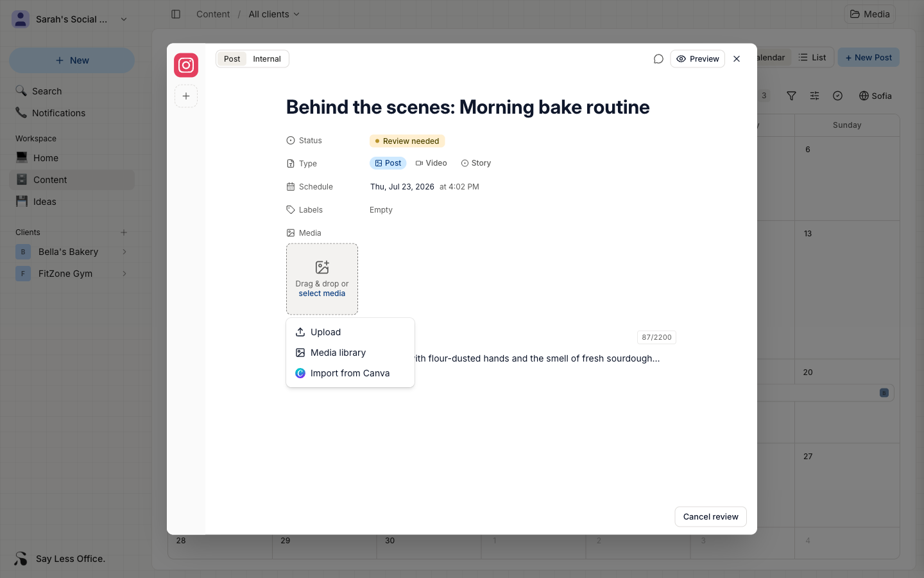Go to Home in workspace
The height and width of the screenshot is (578, 924).
coord(72,158)
